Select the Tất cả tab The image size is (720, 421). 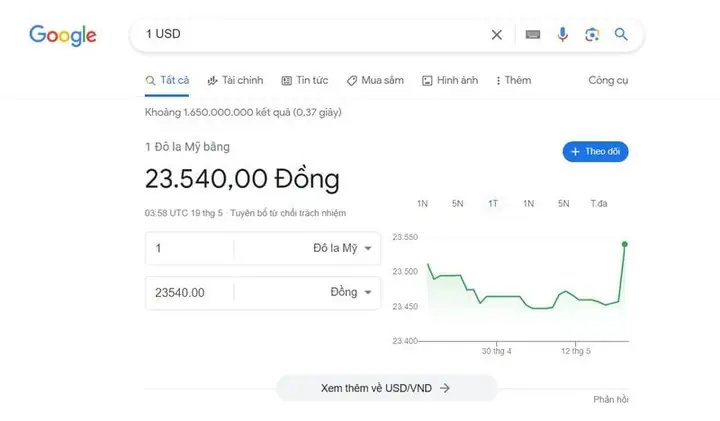167,80
